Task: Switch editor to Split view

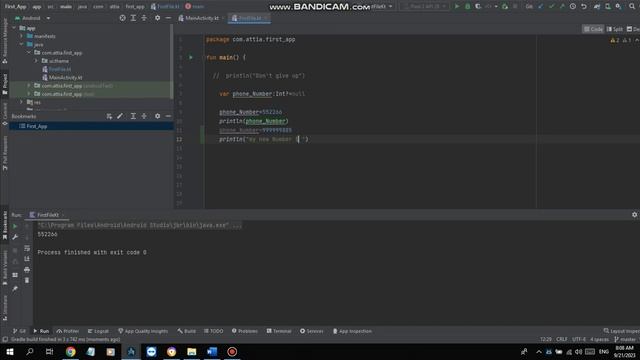Action: [615, 29]
